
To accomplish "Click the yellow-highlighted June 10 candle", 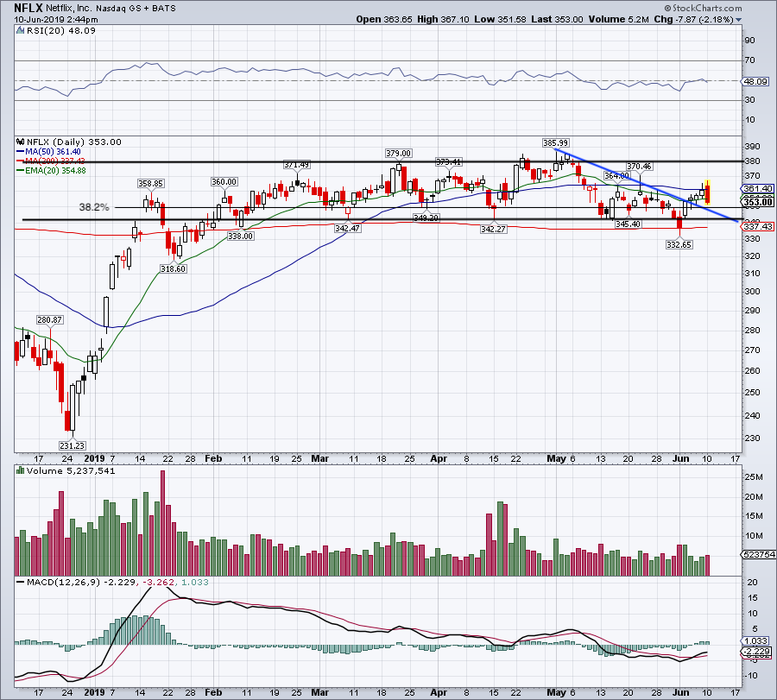I will (x=708, y=192).
